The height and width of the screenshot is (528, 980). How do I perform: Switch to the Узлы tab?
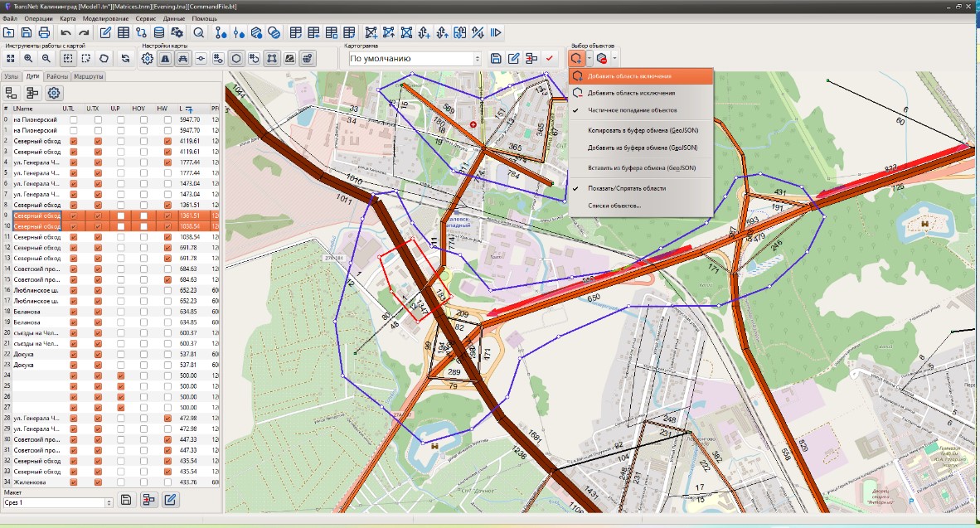click(x=12, y=76)
